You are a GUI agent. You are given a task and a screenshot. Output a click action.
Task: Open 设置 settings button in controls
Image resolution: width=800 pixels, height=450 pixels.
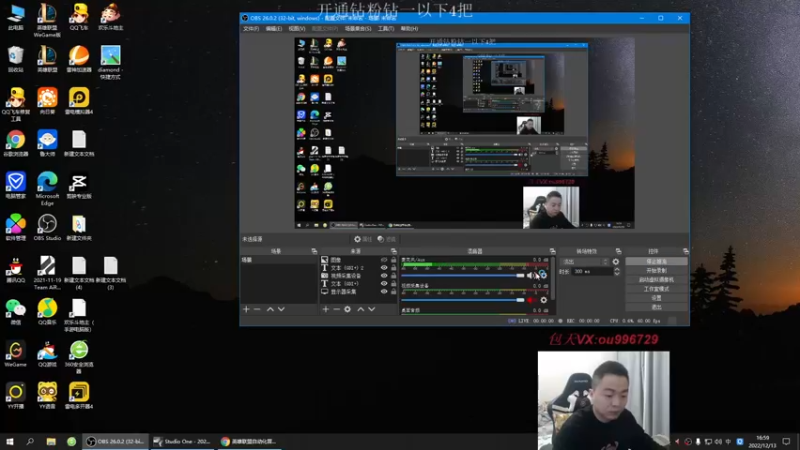[656, 298]
